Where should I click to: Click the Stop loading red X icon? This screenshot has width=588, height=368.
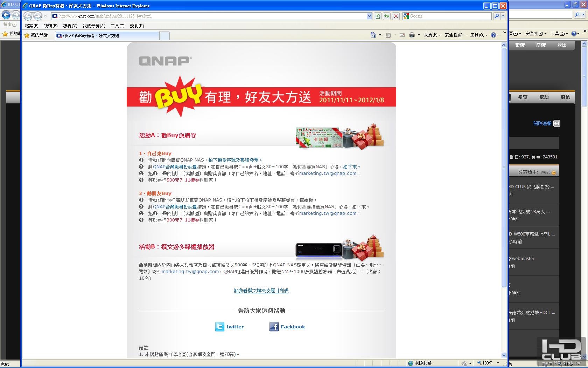[396, 16]
